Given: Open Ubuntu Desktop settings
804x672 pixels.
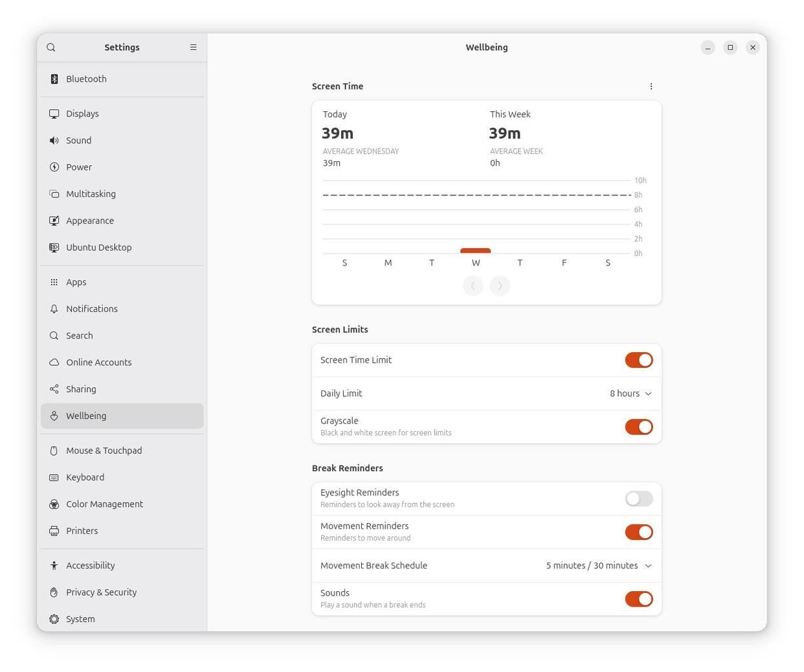Looking at the screenshot, I should (x=122, y=247).
